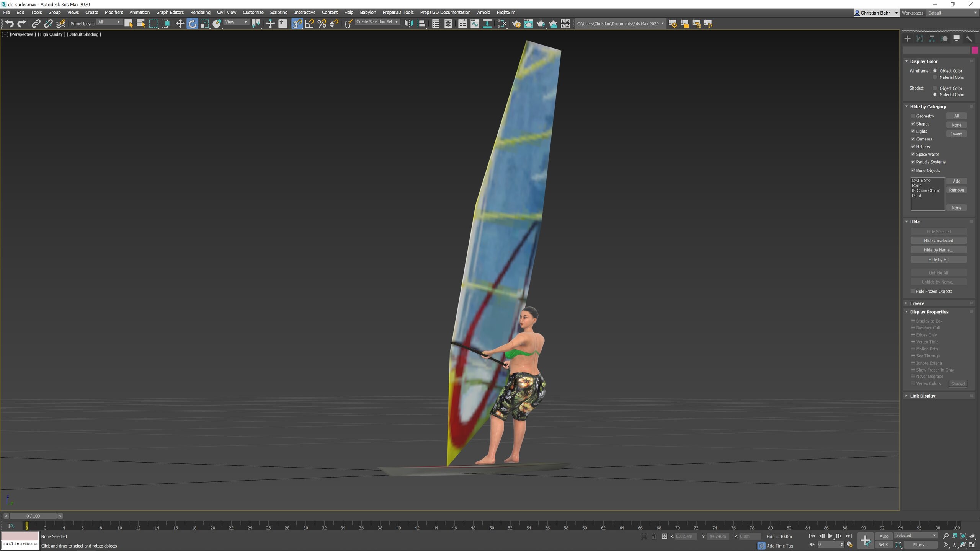This screenshot has width=980, height=551.
Task: Activate the Select and Move tool
Action: [x=180, y=24]
